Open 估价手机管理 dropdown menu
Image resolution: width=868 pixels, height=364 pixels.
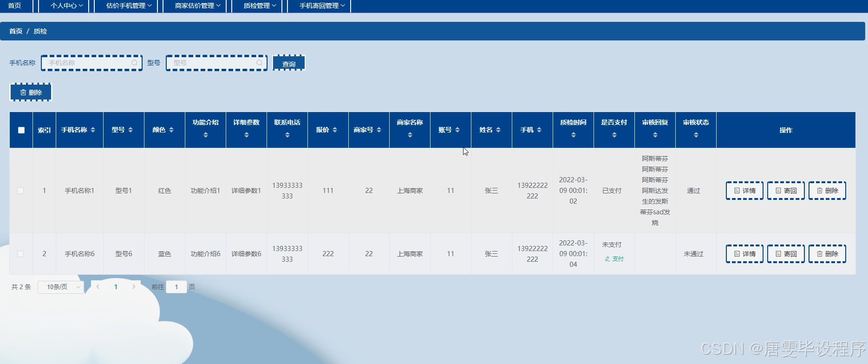coord(129,6)
